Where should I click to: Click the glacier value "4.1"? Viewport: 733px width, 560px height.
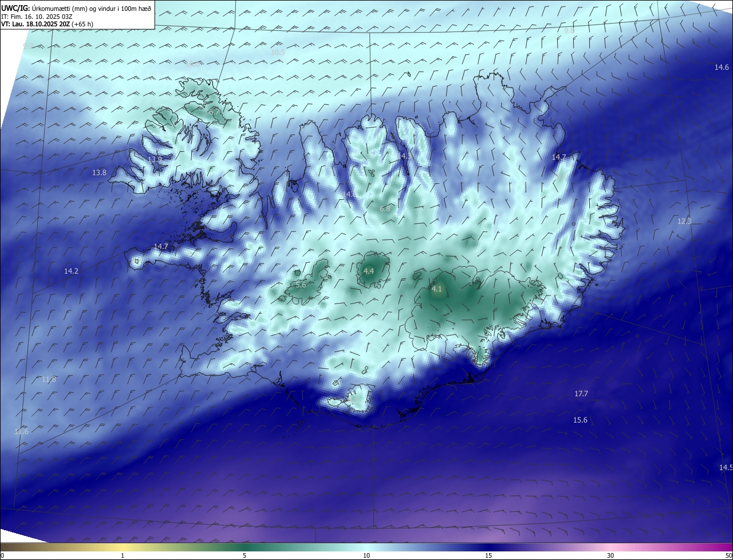pos(436,289)
